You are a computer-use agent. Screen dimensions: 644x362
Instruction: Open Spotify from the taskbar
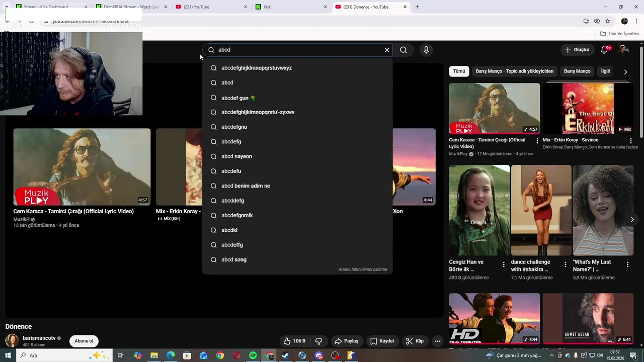253,355
